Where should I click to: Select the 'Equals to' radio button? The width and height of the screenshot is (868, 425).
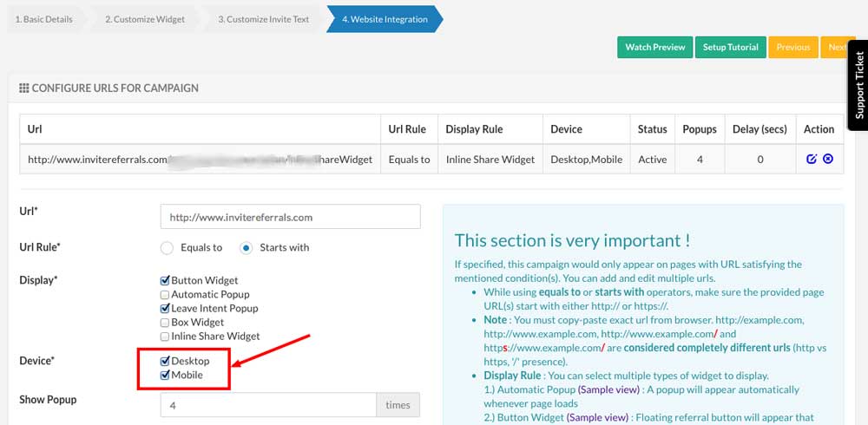167,248
